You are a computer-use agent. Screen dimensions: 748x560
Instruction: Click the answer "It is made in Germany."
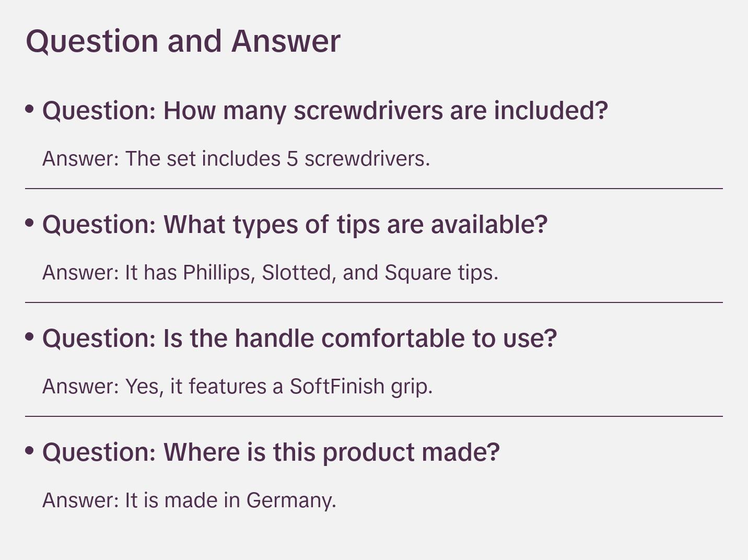(189, 500)
